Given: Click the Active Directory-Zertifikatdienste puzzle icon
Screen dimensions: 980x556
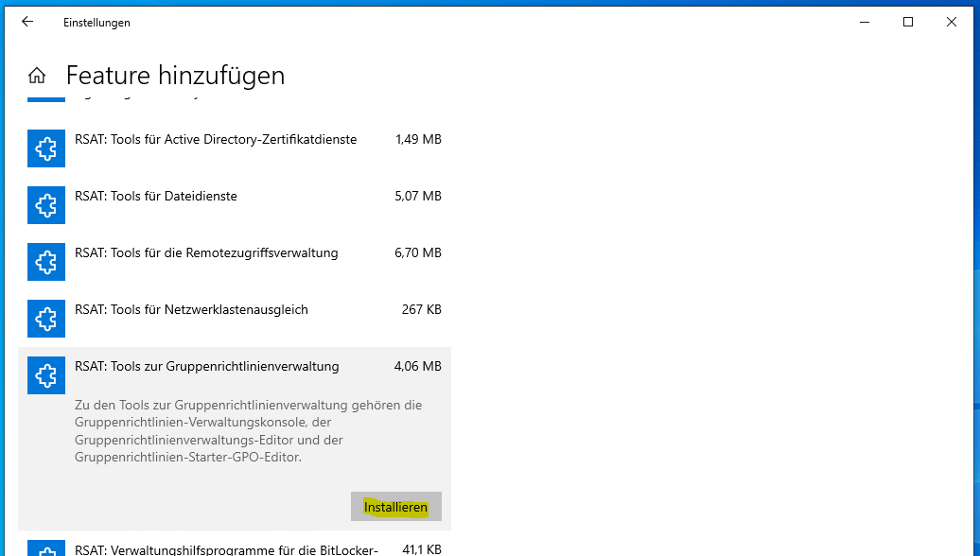Looking at the screenshot, I should [x=46, y=148].
